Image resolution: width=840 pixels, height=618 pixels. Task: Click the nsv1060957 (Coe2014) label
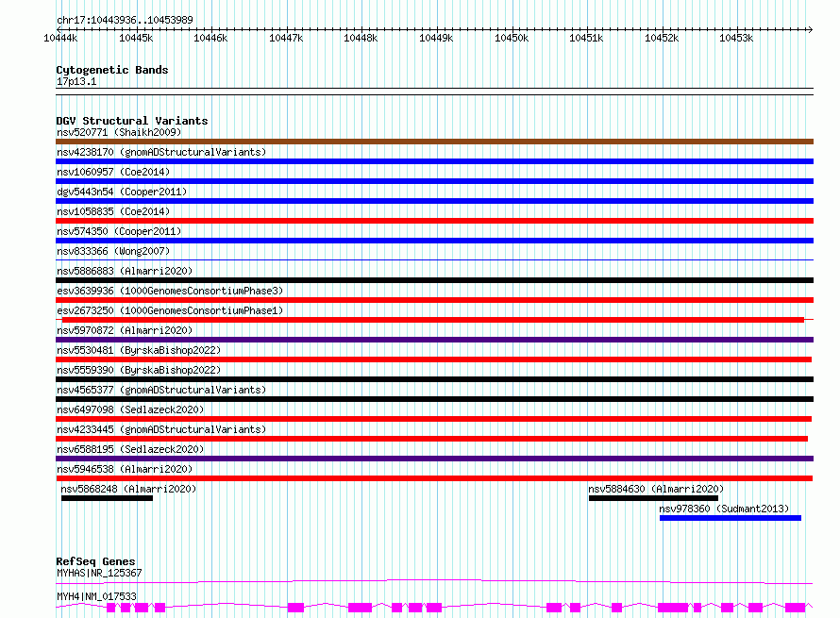coord(113,172)
